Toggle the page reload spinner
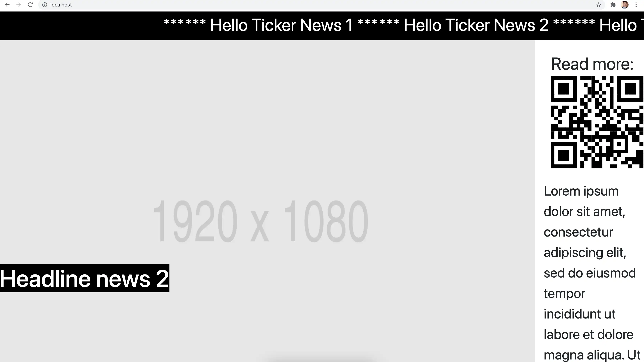The width and height of the screenshot is (644, 362). click(30, 4)
